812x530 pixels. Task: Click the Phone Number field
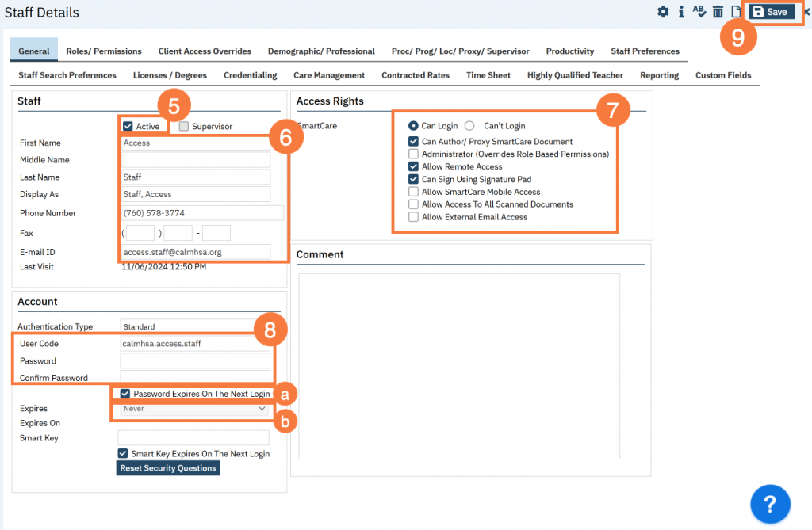202,213
